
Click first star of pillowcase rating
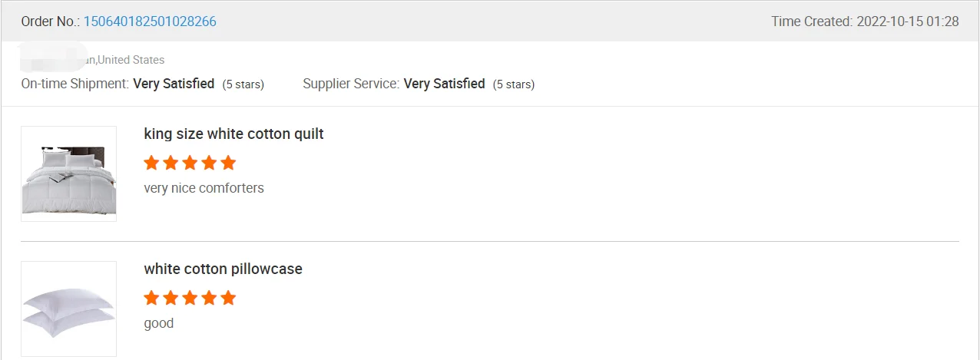tap(151, 298)
